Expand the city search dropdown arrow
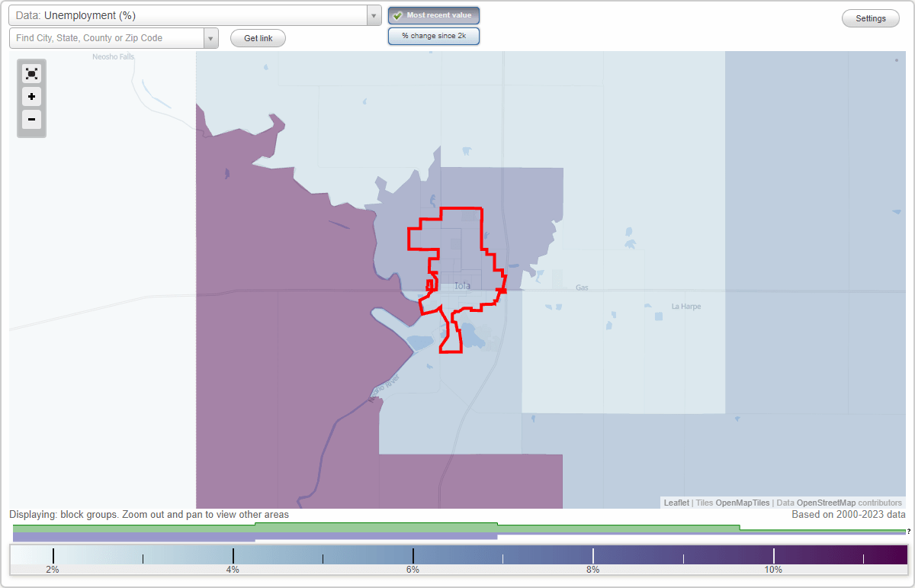Screen dimensions: 915x588 tap(211, 38)
